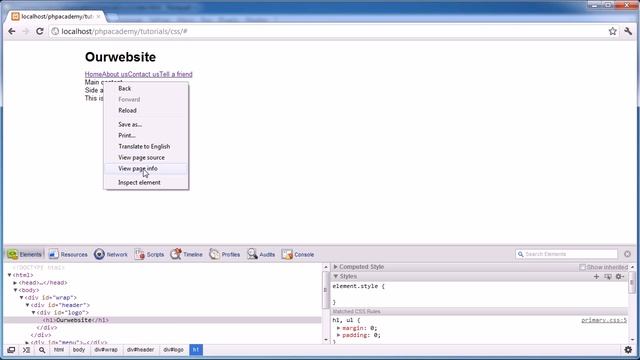Collapse the div id header node
Screen dimensions: 640x360
(x=28, y=305)
